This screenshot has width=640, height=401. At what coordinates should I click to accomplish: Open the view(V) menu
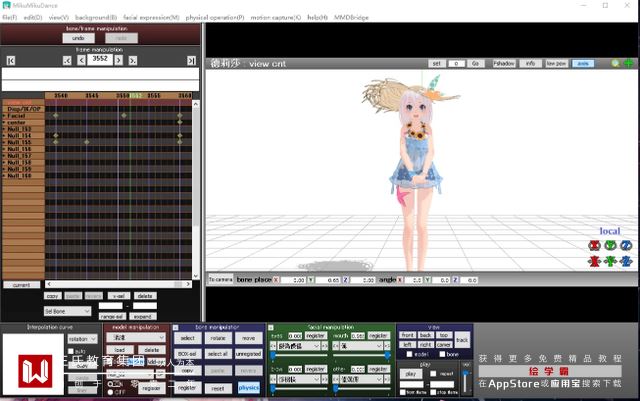click(x=59, y=18)
